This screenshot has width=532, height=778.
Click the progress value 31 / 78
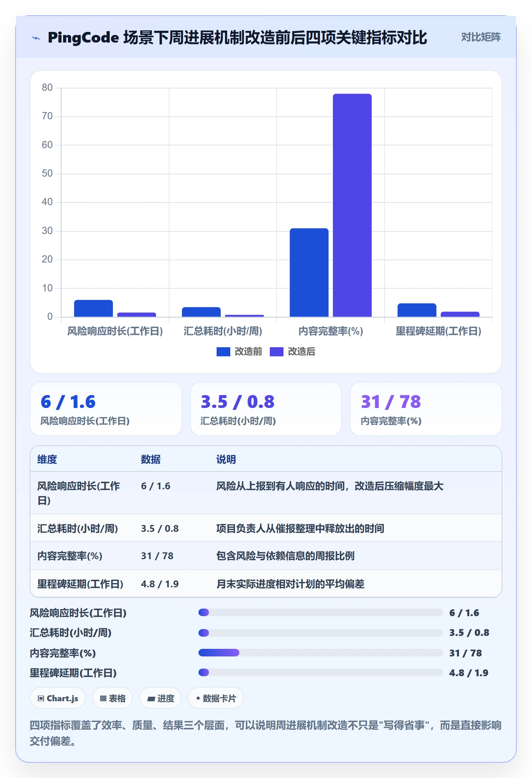(x=465, y=653)
